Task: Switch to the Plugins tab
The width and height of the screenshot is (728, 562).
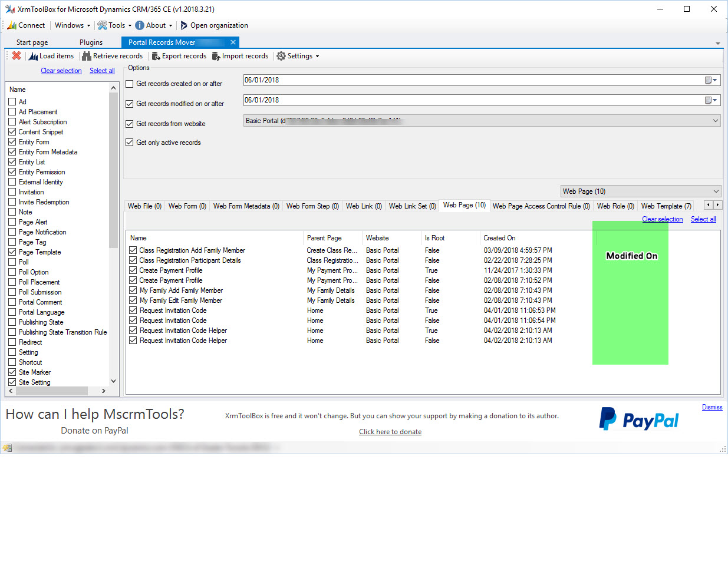Action: tap(91, 42)
